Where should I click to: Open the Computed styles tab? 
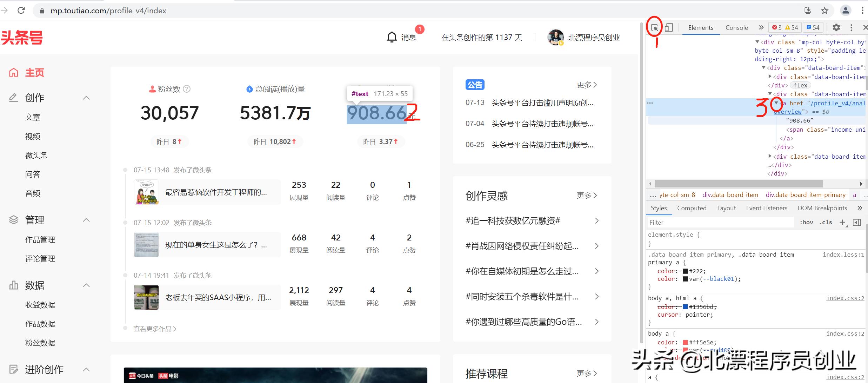tap(692, 208)
